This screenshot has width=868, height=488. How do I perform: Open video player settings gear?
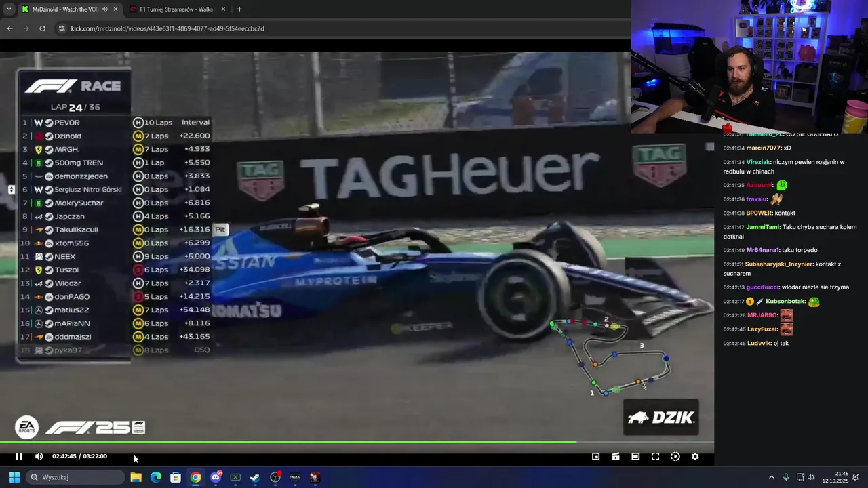[695, 456]
